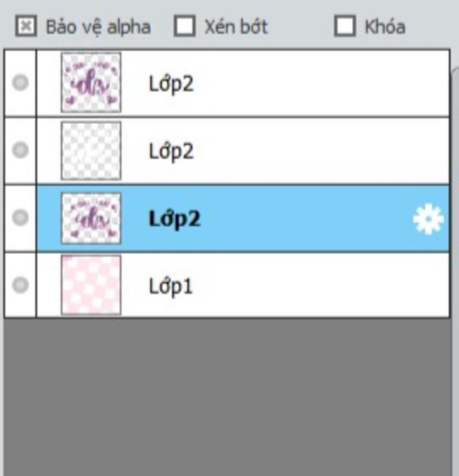459x476 pixels.
Task: Toggle visibility dot of the topmost Lớp2 layer
Action: pos(20,82)
